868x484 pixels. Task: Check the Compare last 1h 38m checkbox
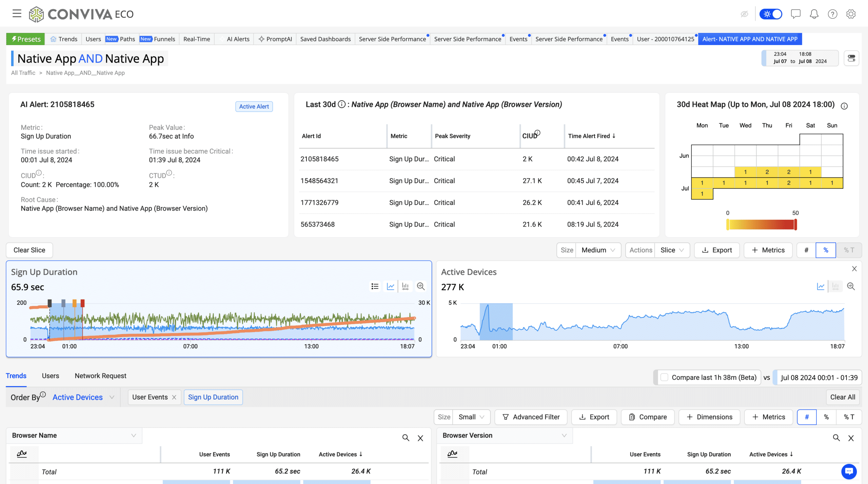[x=664, y=377]
